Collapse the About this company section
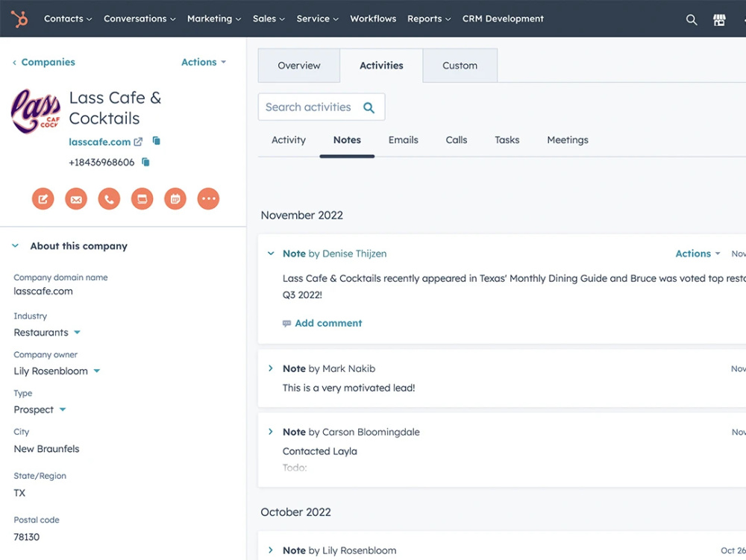The width and height of the screenshot is (746, 560). coord(15,246)
